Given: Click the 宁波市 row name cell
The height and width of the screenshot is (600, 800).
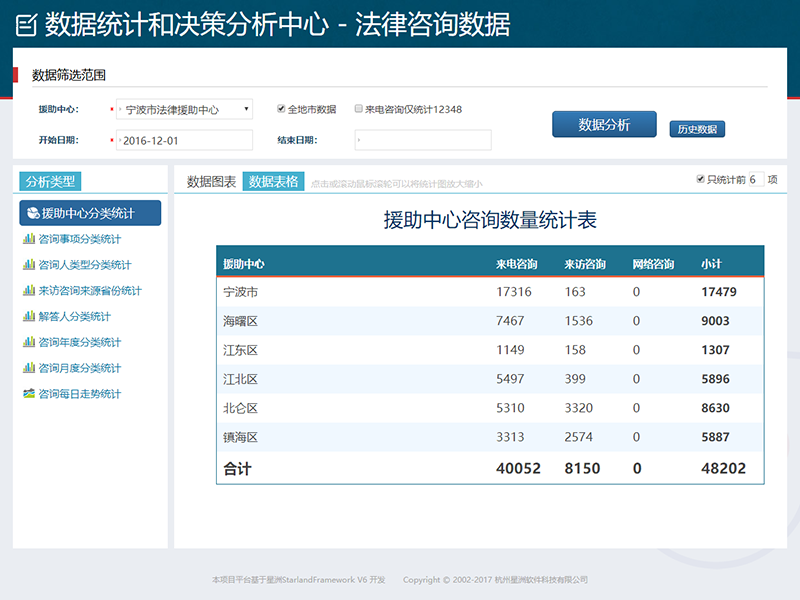Looking at the screenshot, I should [240, 292].
